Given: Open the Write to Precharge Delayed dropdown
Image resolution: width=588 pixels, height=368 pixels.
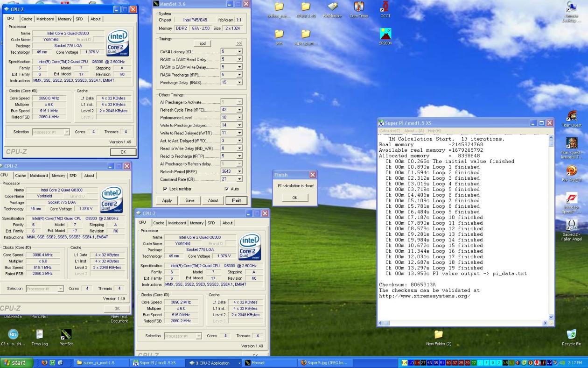Looking at the screenshot, I should (x=239, y=125).
